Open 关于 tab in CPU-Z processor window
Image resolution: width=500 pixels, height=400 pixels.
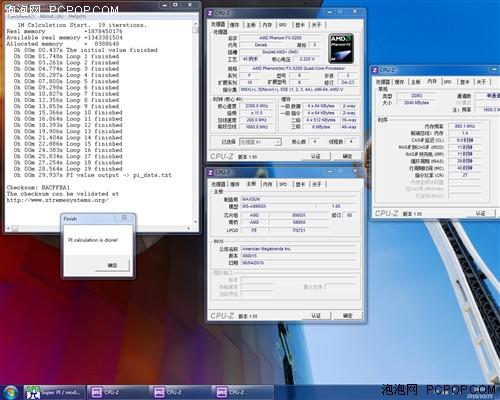(317, 25)
